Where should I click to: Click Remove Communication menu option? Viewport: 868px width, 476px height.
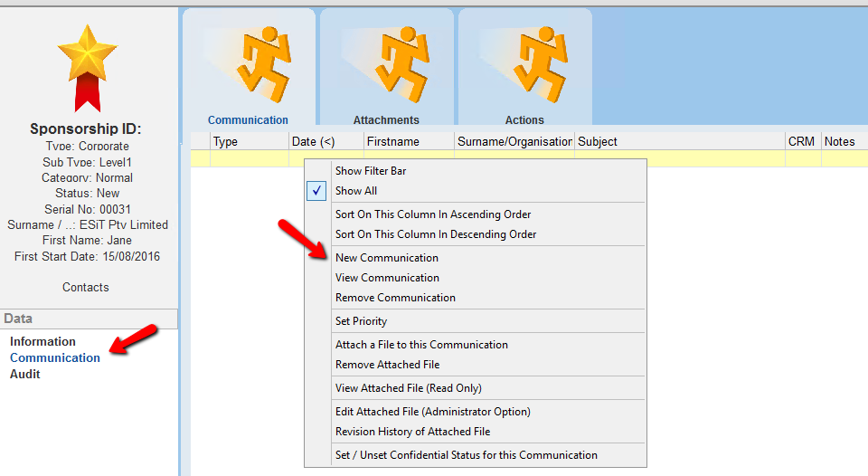coord(395,298)
